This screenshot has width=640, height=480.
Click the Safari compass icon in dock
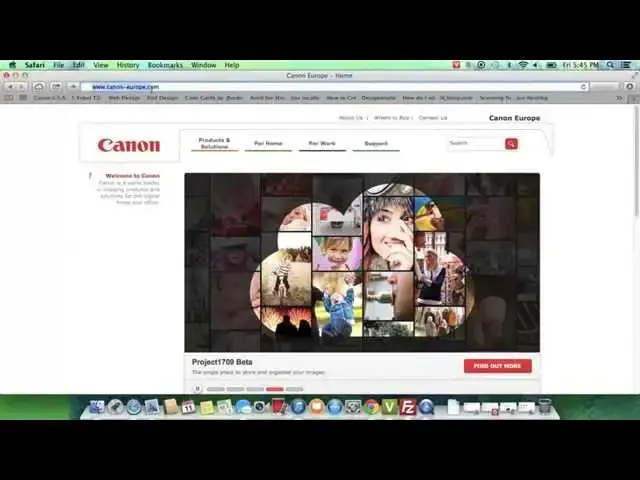tap(133, 407)
